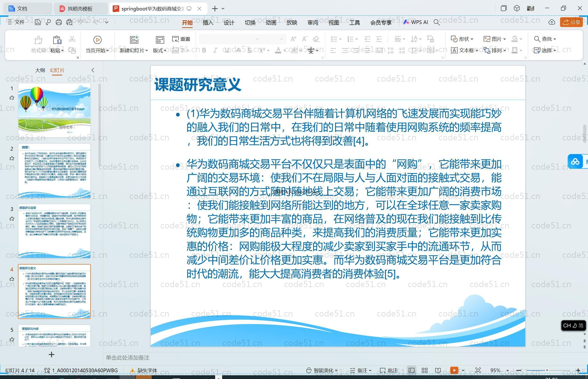Click the missing fonts warning
The height and width of the screenshot is (379, 588).
tap(143, 370)
